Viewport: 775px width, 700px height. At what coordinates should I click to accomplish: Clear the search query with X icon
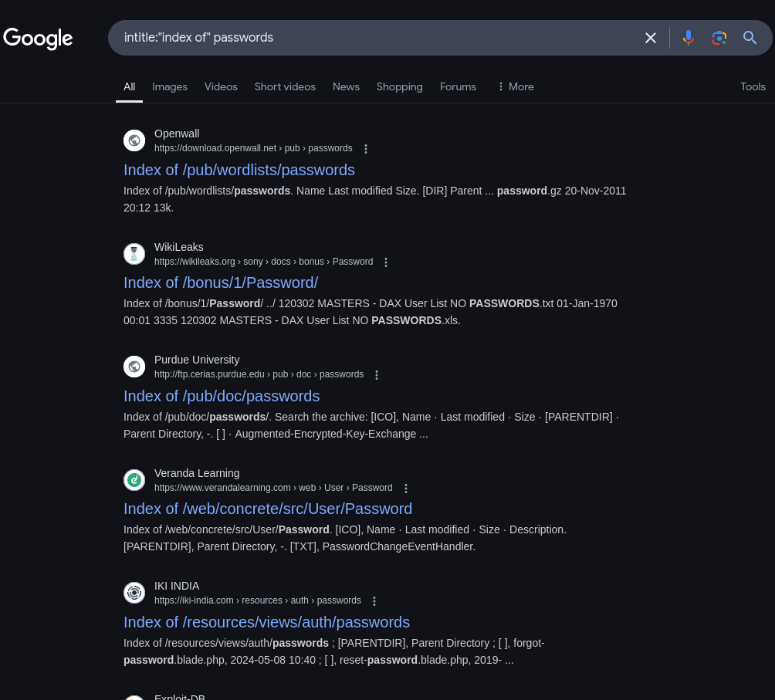(651, 38)
